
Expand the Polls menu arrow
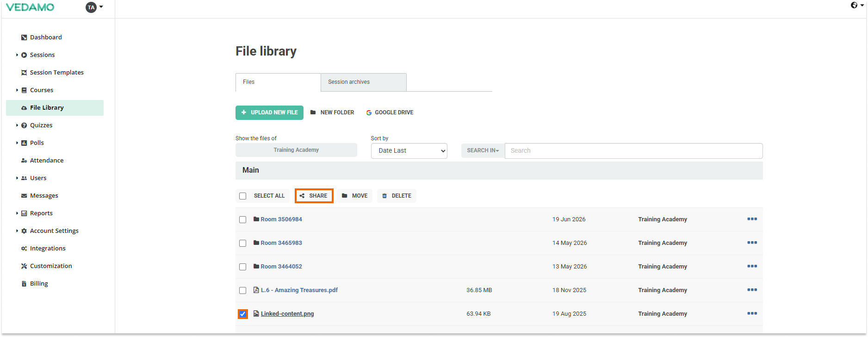(17, 143)
